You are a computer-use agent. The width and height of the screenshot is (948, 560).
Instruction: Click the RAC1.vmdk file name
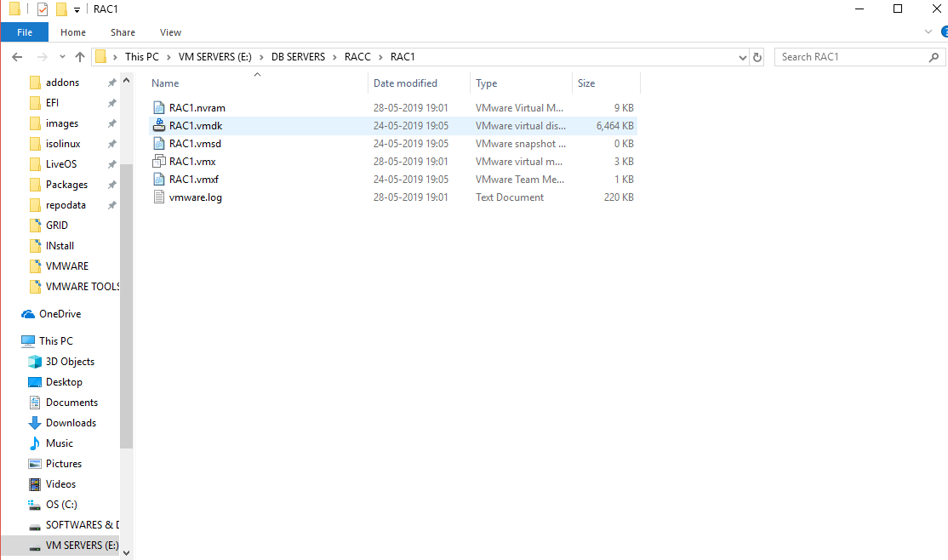tap(196, 126)
